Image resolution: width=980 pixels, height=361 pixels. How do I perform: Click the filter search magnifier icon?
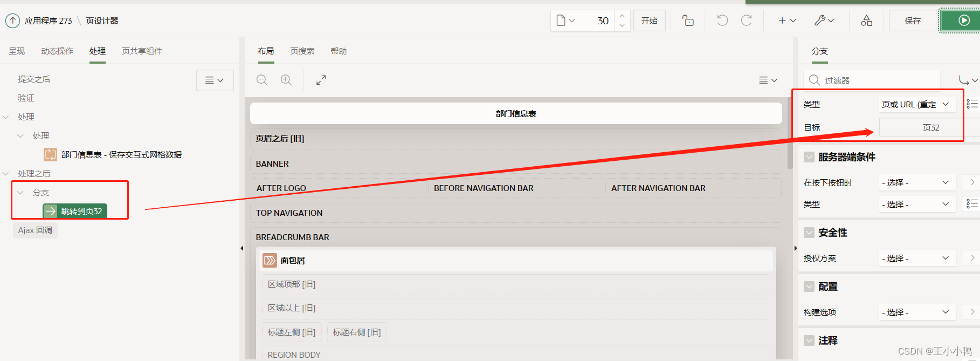coord(815,80)
